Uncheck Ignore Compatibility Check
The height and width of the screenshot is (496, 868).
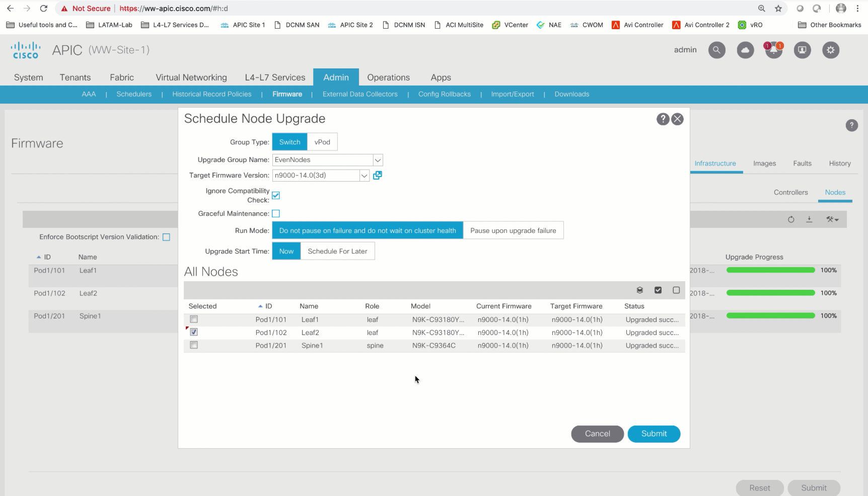276,196
